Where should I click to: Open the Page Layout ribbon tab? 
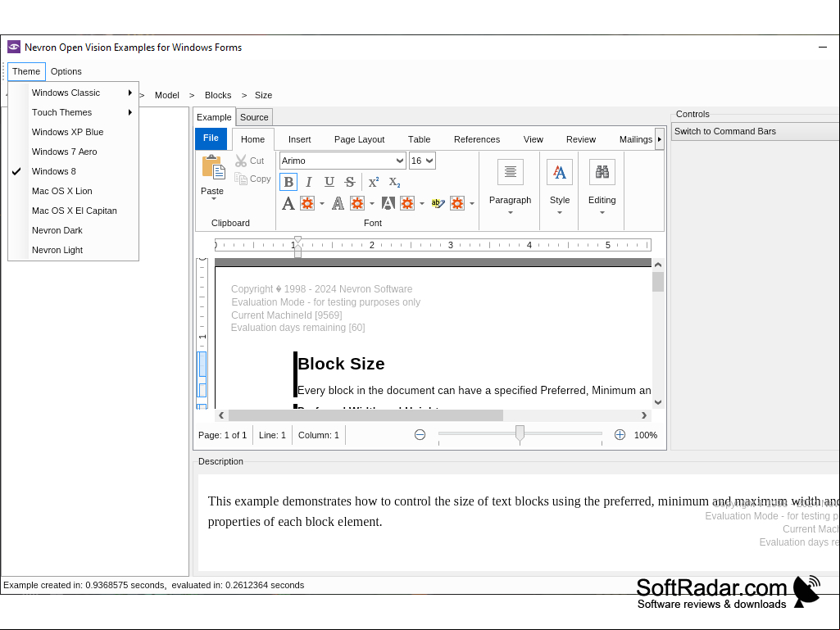pos(360,139)
